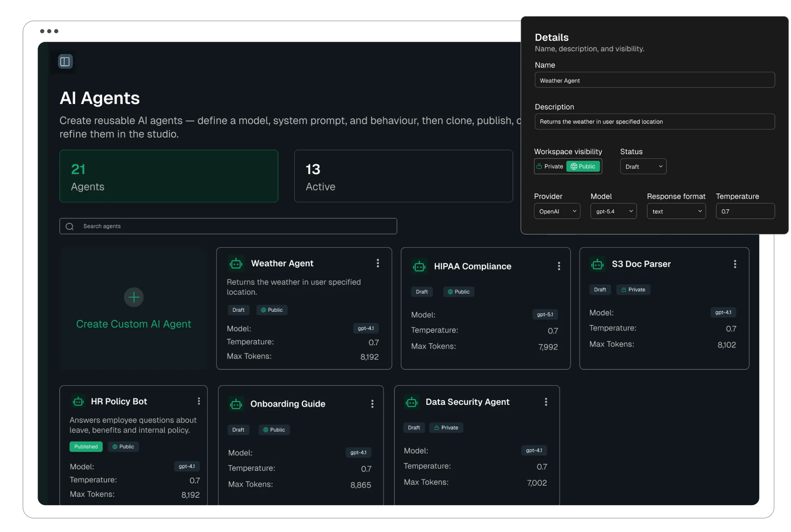The image size is (791, 532).
Task: Click the 8,865 max tokens value
Action: tap(361, 485)
